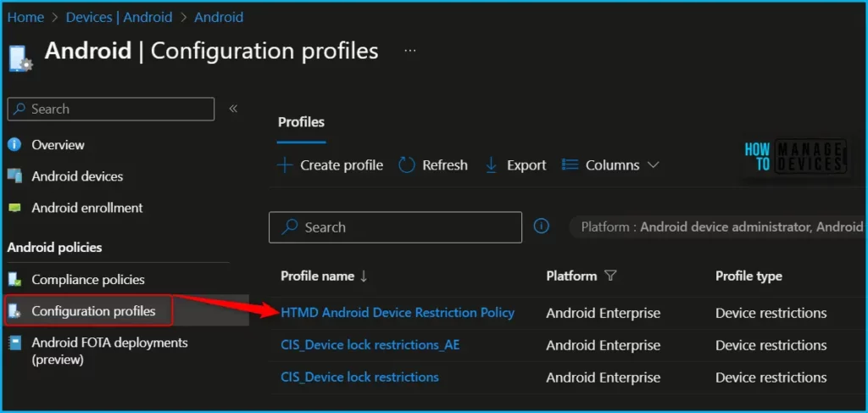The height and width of the screenshot is (413, 868).
Task: Click Create profile button
Action: (331, 165)
